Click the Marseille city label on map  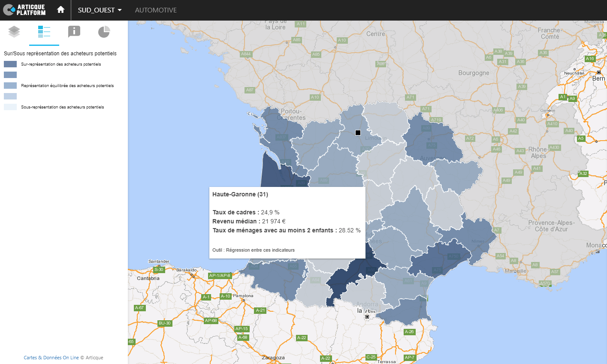tap(516, 271)
